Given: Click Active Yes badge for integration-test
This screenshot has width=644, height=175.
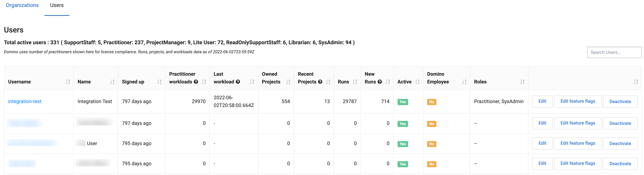Looking at the screenshot, I should point(402,102).
